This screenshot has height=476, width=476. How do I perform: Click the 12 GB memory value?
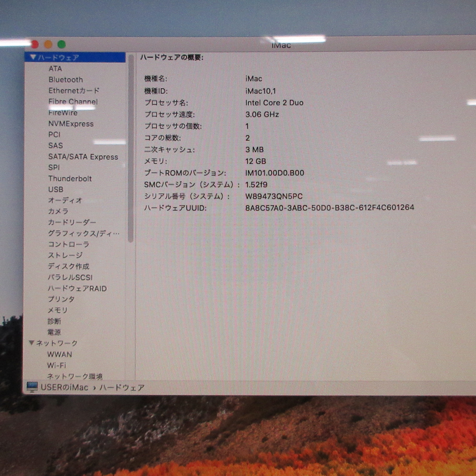point(256,161)
